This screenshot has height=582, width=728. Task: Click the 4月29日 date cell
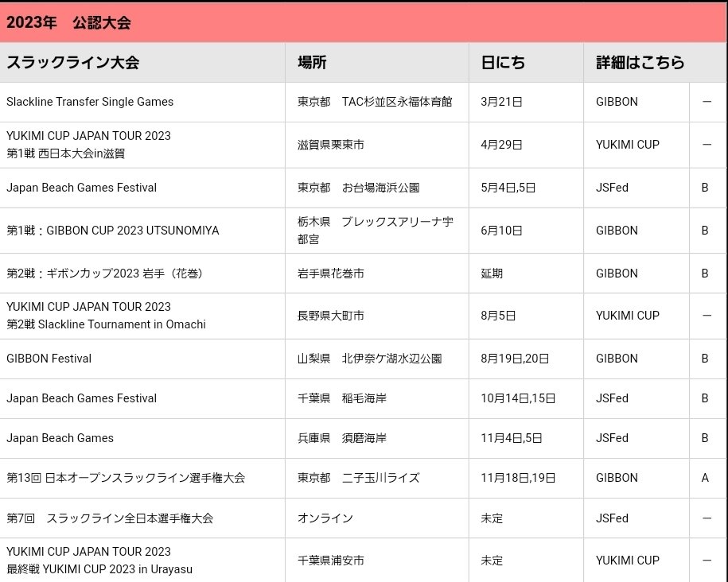(501, 145)
